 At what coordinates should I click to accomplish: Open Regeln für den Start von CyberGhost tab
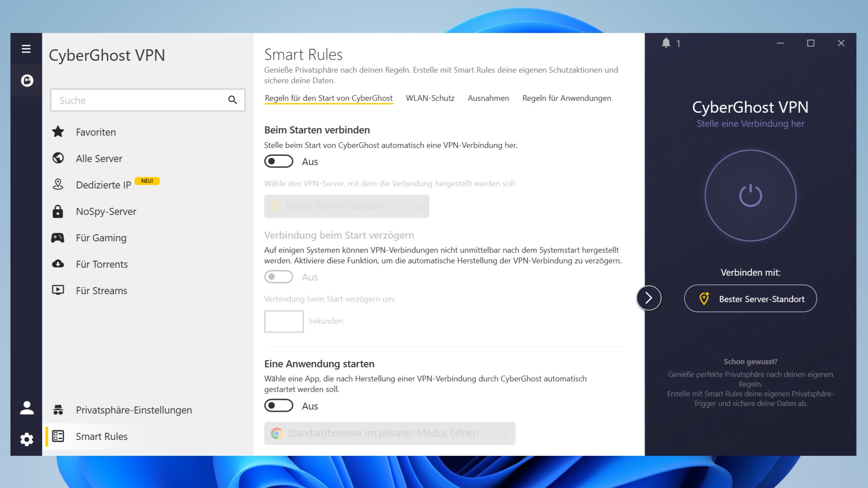tap(329, 98)
